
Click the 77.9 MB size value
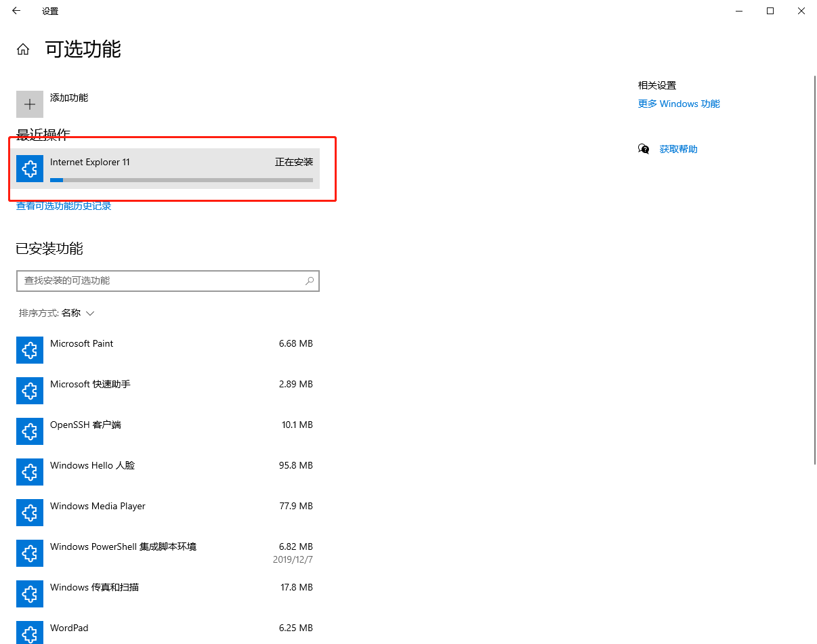296,506
